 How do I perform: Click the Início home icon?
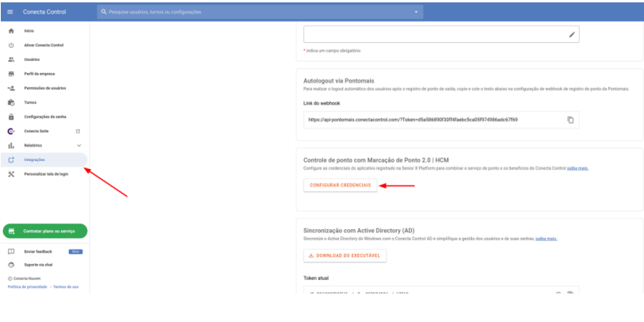coord(11,30)
